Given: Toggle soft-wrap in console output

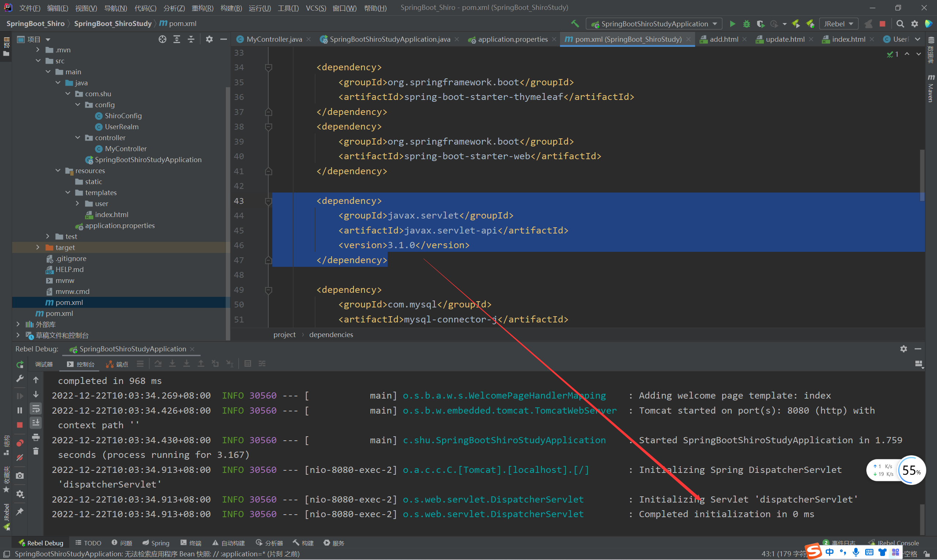Looking at the screenshot, I should pos(36,409).
